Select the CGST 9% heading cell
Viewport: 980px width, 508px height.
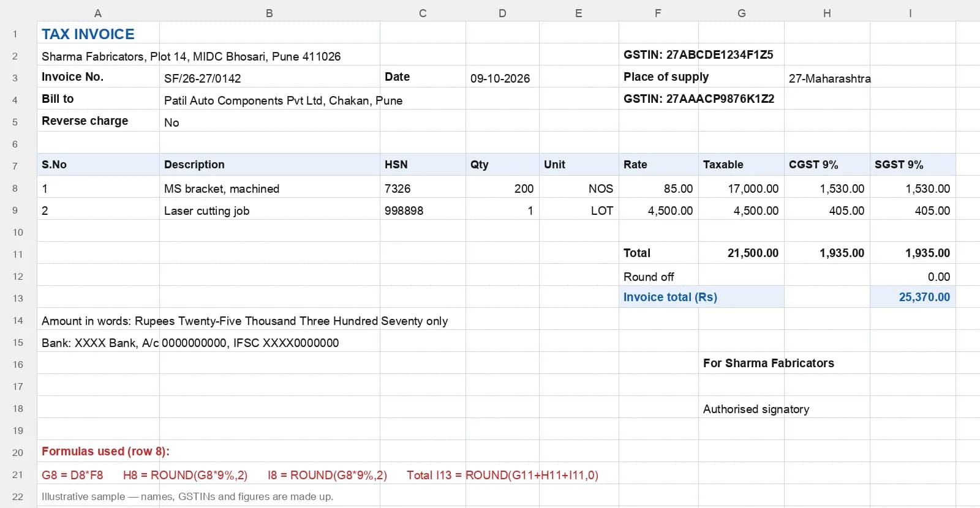coord(827,164)
